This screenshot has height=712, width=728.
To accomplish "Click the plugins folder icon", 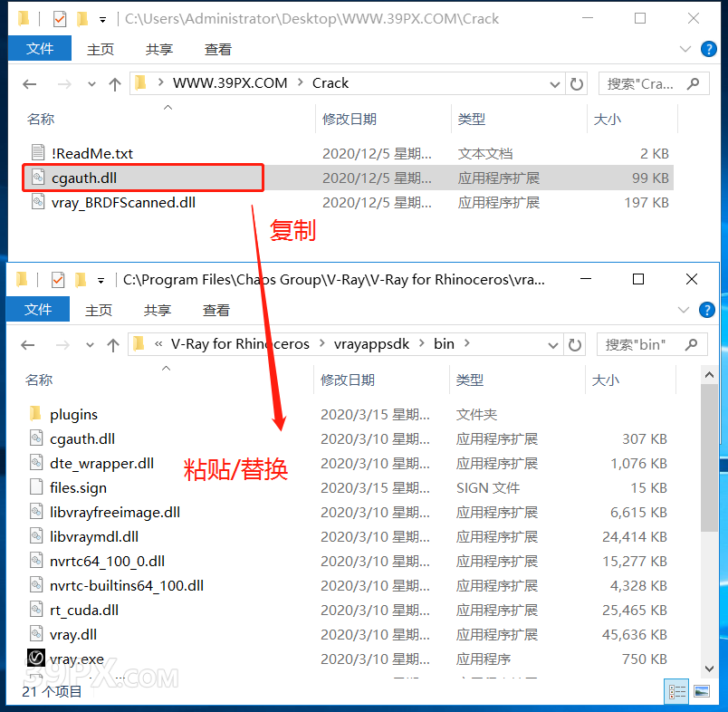I will click(36, 414).
